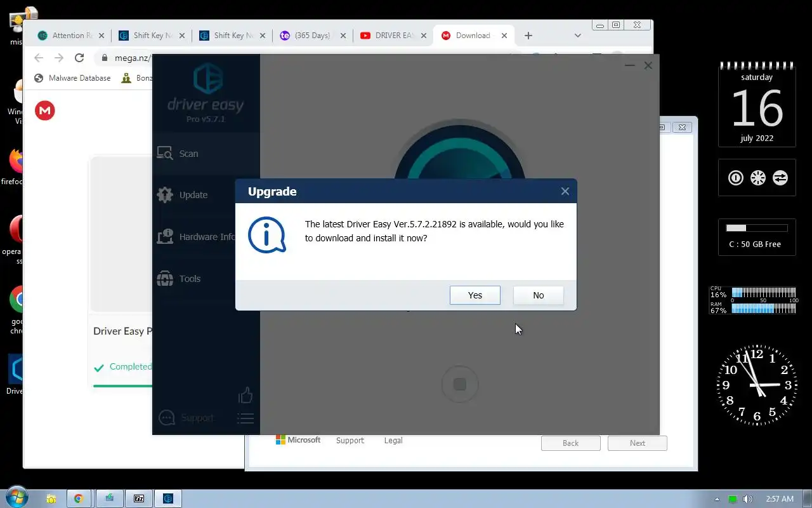Open the Windows Start menu
The width and height of the screenshot is (812, 508).
pos(16,498)
